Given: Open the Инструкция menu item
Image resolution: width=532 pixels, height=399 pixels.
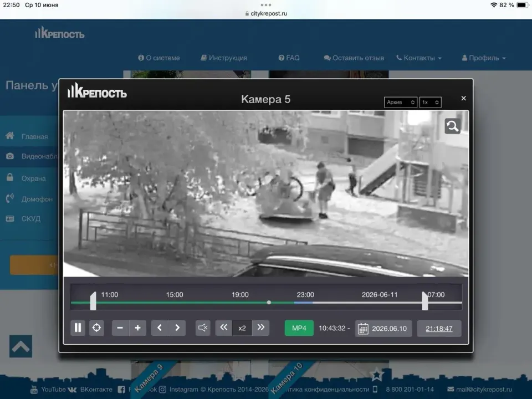Looking at the screenshot, I should 224,58.
